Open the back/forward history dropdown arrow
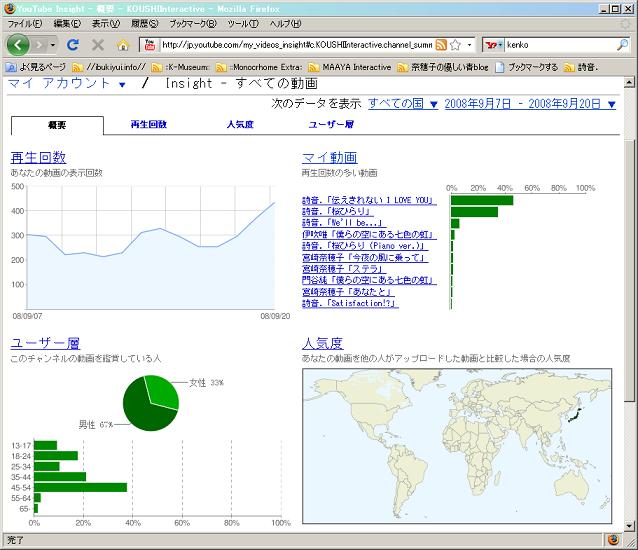Screen dimensions: 638x550 52,45
